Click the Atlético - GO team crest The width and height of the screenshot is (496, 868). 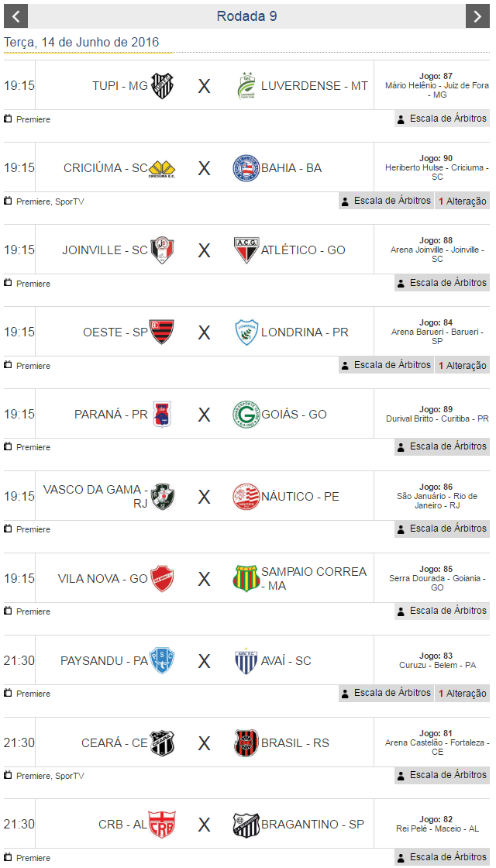coord(246,250)
